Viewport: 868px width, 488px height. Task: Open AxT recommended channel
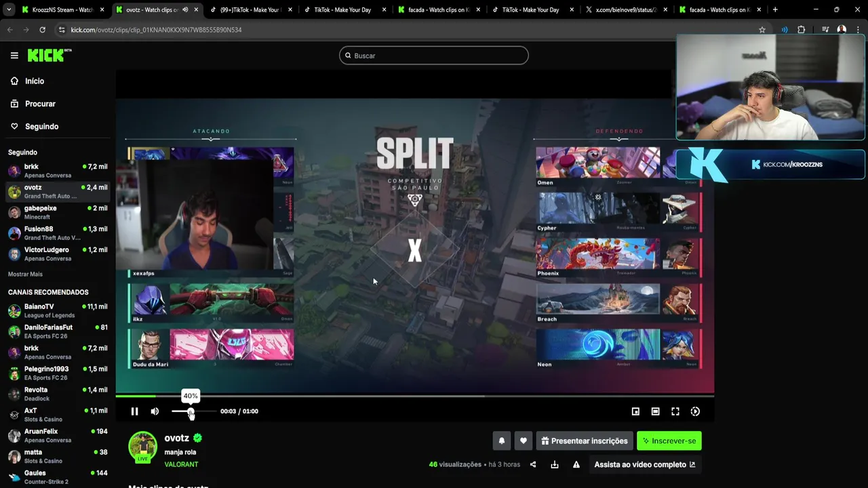click(57, 415)
